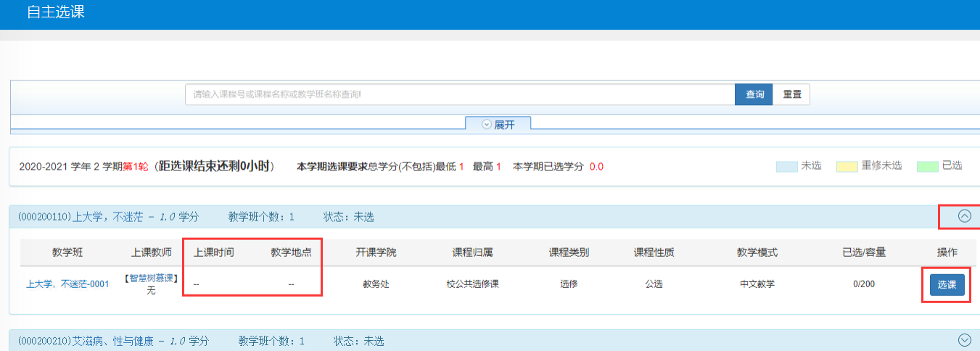Click the 已选 green legend swatch
Viewport: 980px width, 351px height.
[x=927, y=167]
